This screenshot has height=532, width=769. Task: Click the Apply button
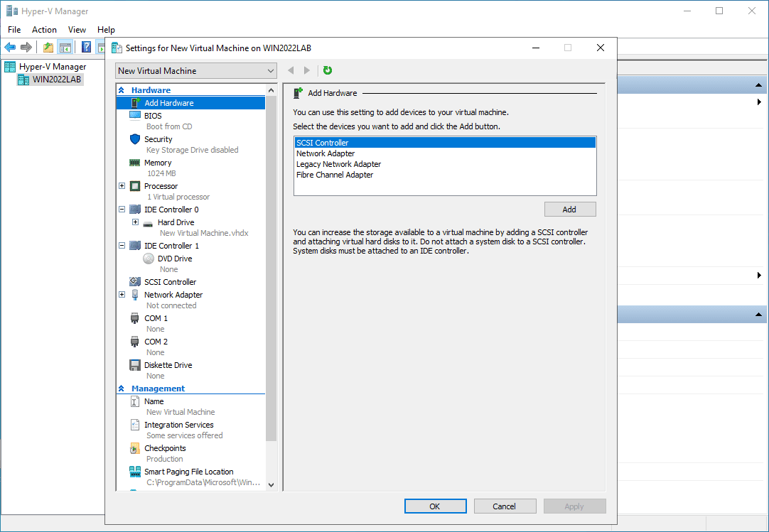(x=574, y=506)
